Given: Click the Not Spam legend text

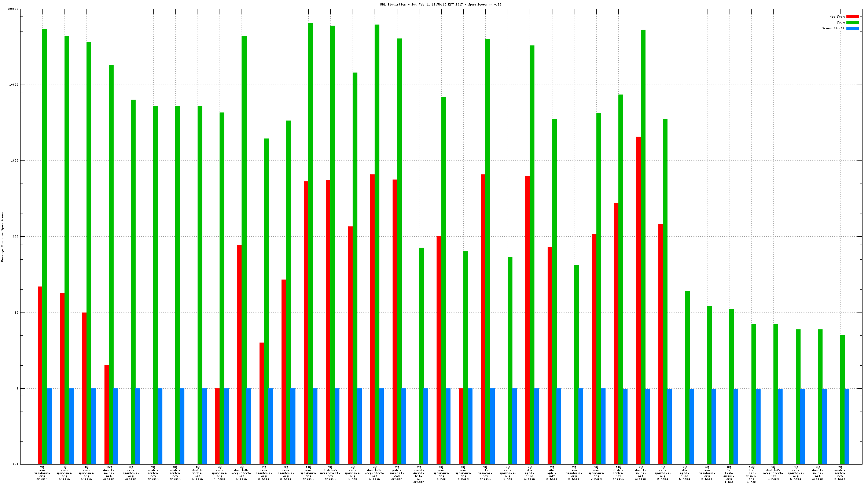Looking at the screenshot, I should [837, 16].
